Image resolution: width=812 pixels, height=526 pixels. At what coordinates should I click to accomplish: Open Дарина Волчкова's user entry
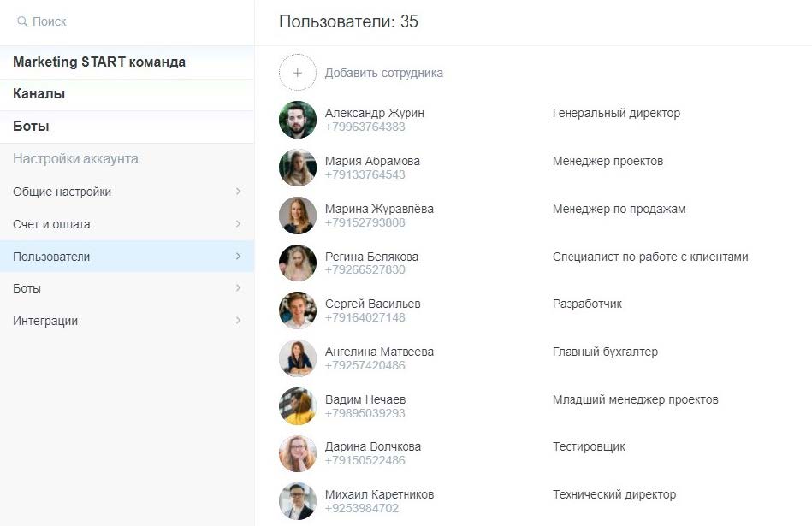pyautogui.click(x=373, y=446)
